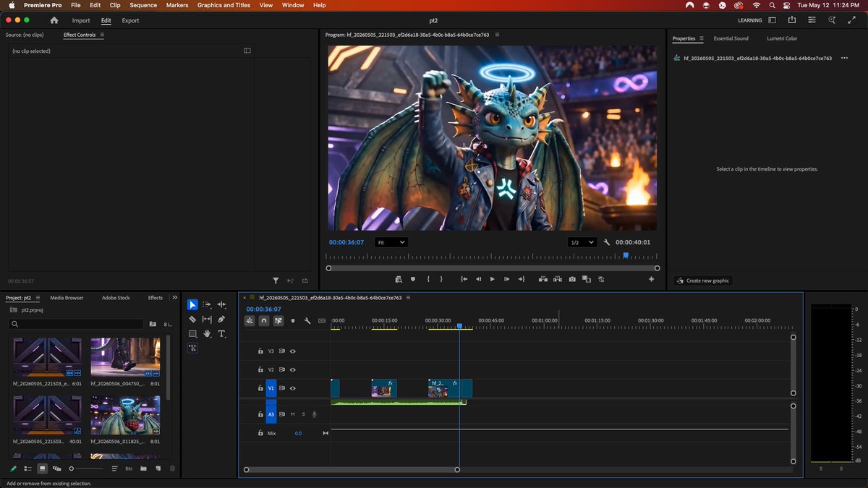This screenshot has height=488, width=868.
Task: Click the Lift button
Action: pyautogui.click(x=542, y=279)
